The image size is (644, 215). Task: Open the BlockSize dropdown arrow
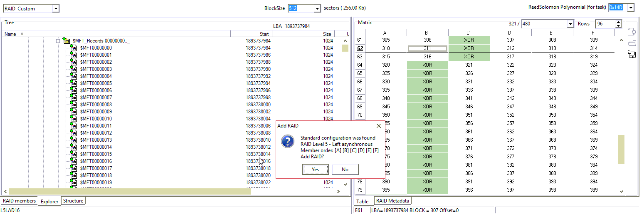coord(317,8)
